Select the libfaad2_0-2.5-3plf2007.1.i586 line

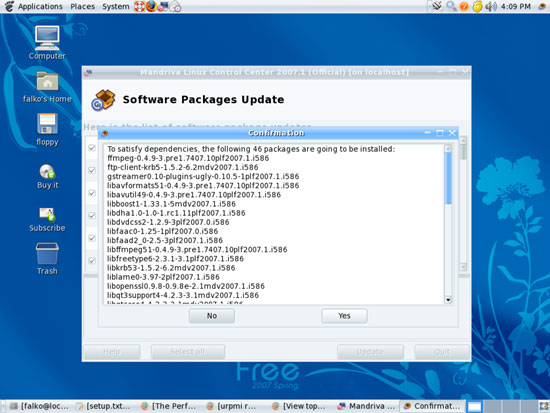(165, 240)
